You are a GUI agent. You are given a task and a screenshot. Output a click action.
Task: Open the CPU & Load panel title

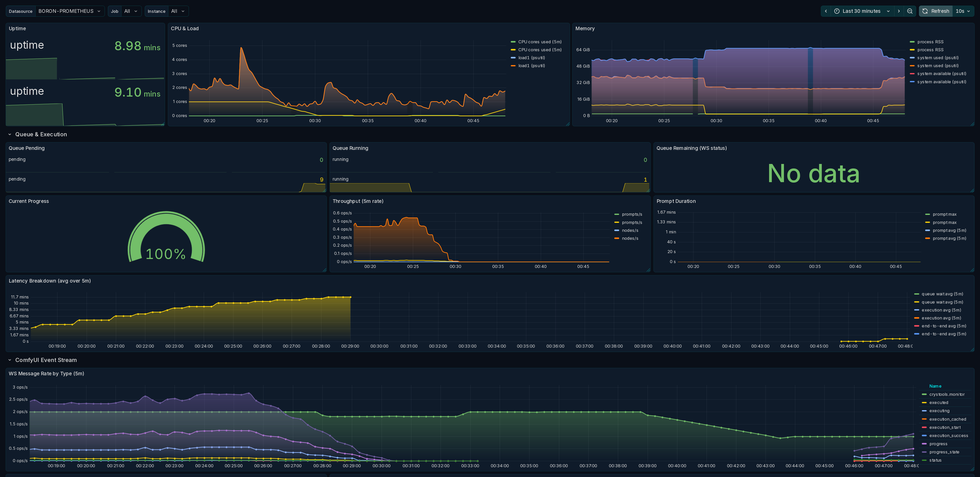185,28
